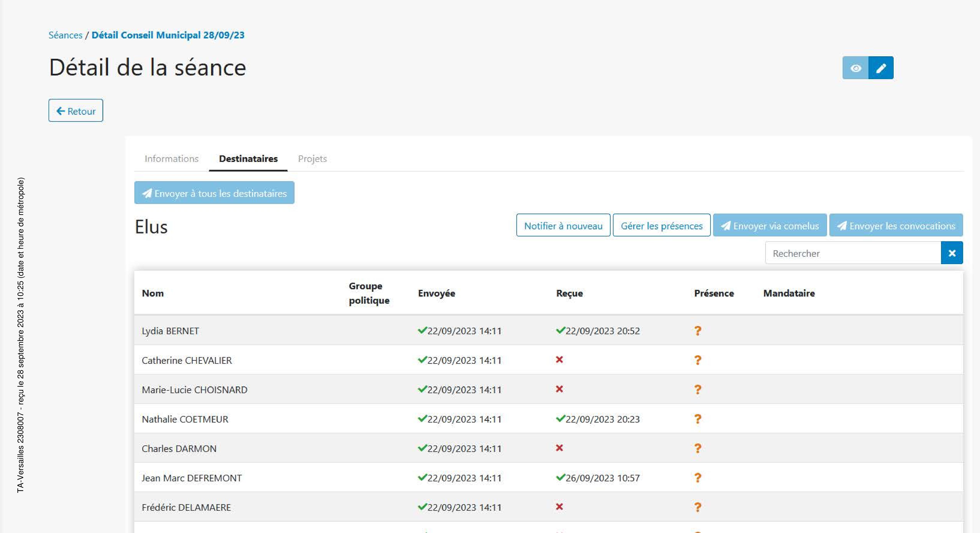Screen dimensions: 980x533
Task: Open Gérer les présences
Action: point(661,226)
